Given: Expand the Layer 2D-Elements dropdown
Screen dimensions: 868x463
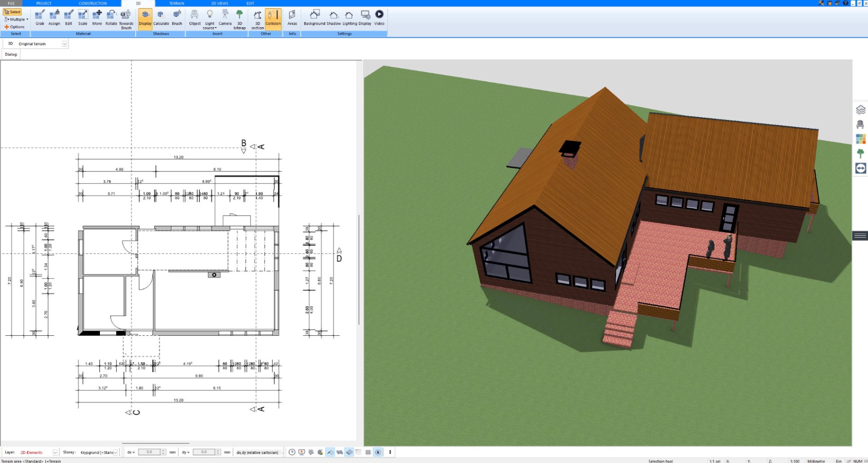Looking at the screenshot, I should click(x=55, y=453).
